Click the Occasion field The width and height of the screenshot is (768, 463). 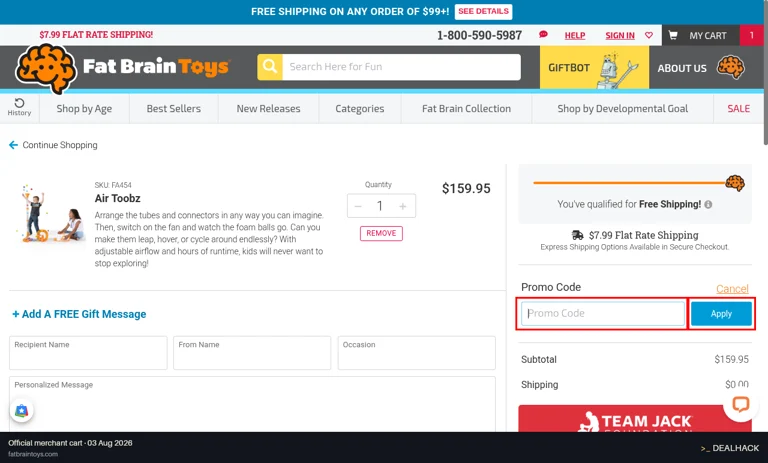pos(416,353)
